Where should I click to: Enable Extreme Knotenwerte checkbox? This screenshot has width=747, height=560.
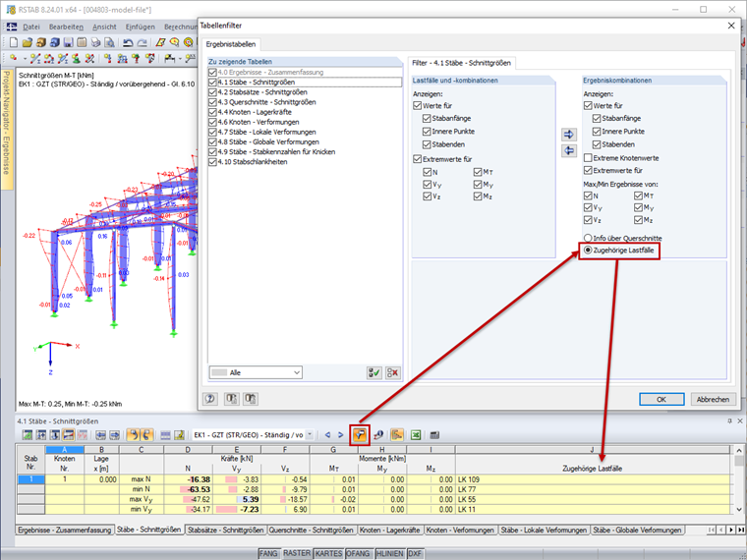588,157
